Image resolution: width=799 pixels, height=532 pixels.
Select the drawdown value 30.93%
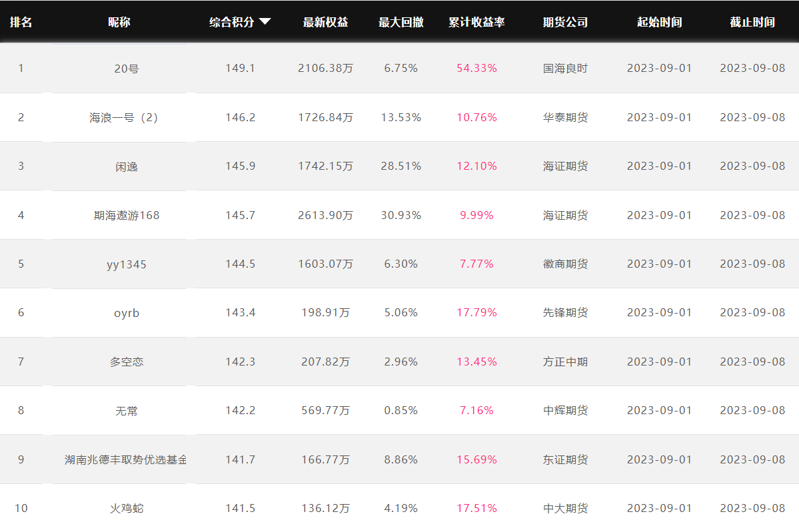point(401,215)
